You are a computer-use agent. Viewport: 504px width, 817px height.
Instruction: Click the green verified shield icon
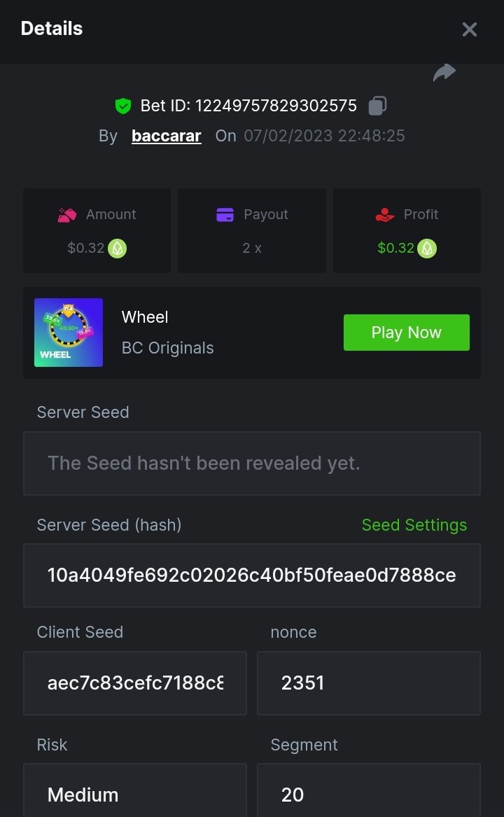(123, 106)
